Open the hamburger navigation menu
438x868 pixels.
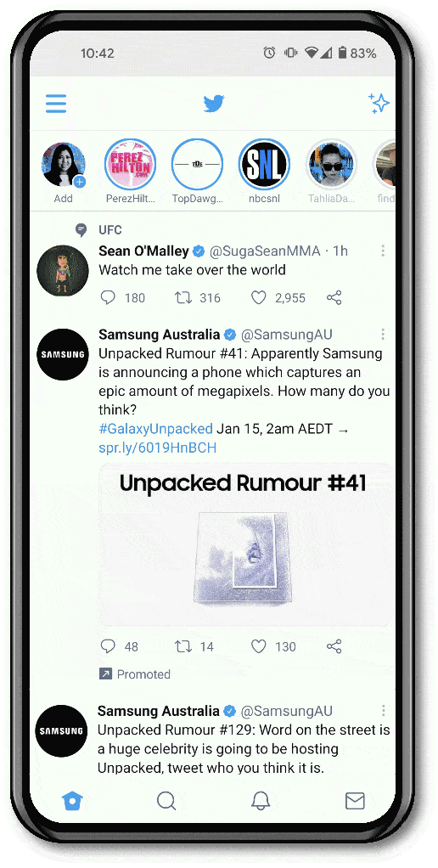pyautogui.click(x=56, y=104)
